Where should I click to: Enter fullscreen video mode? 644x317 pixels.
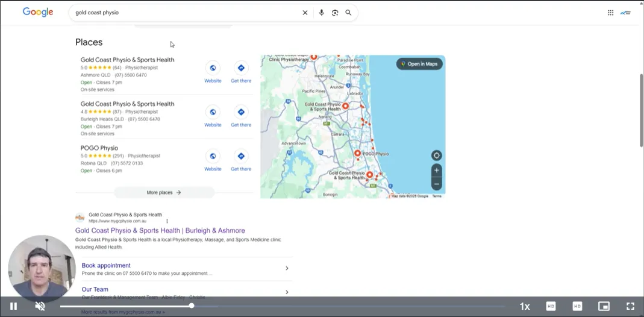[630, 306]
